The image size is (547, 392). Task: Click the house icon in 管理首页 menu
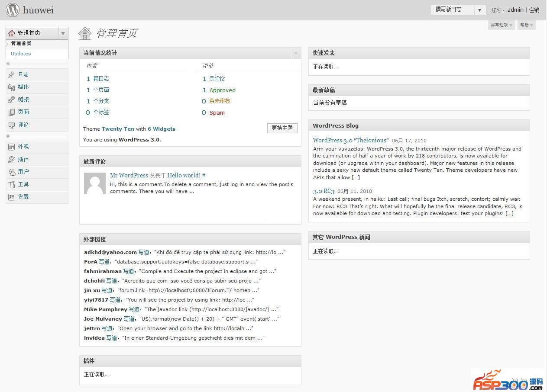click(x=12, y=33)
